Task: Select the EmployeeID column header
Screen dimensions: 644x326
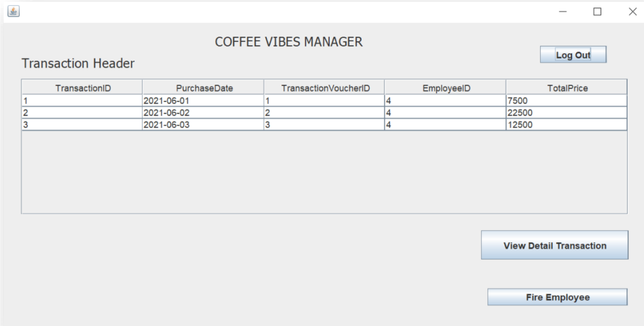Action: click(x=446, y=88)
